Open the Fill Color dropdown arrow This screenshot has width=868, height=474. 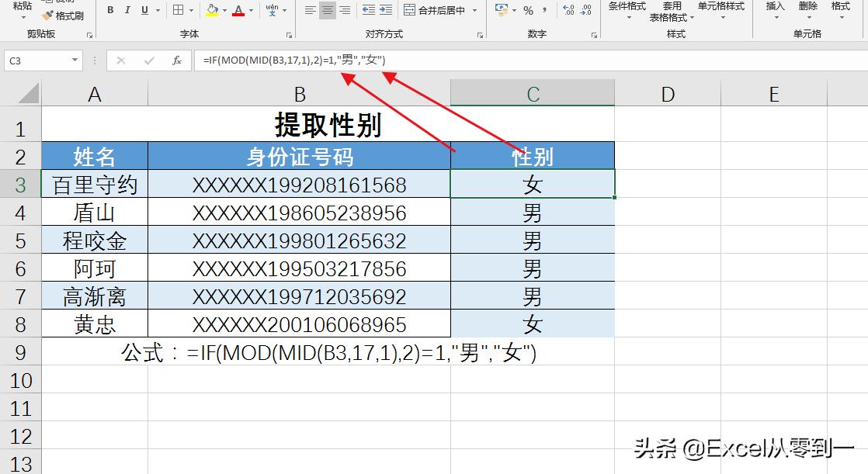224,11
